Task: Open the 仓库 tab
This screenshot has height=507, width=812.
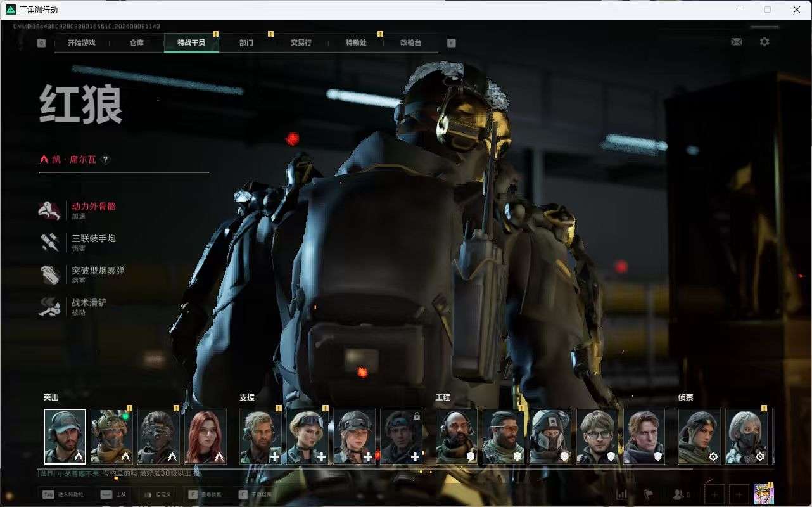Action: click(136, 42)
